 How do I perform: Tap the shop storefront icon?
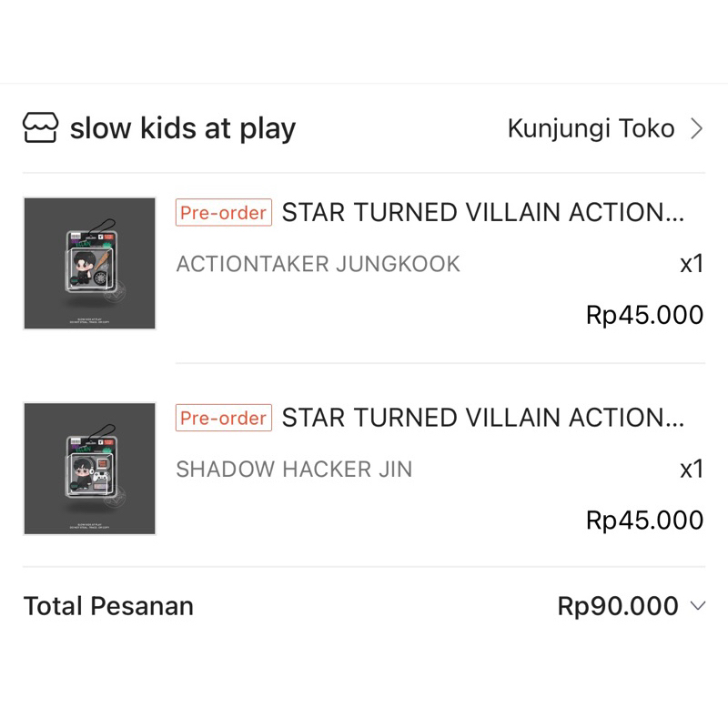point(40,128)
